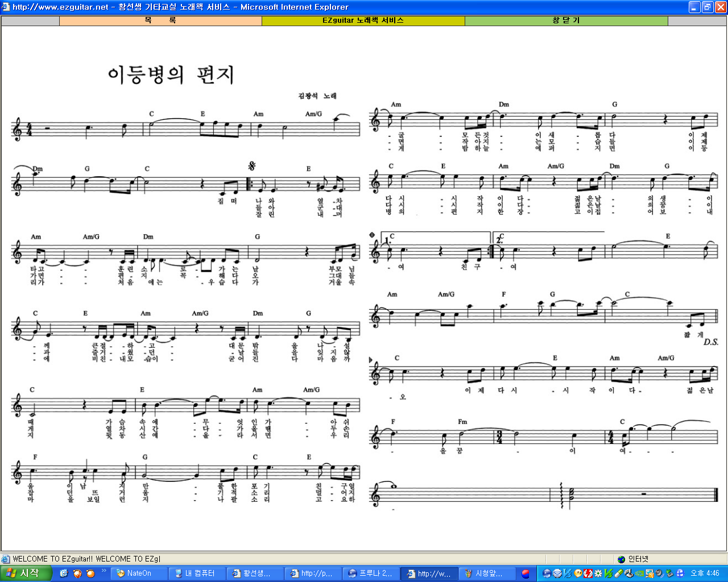Open the wireless signal tray icon

pyautogui.click(x=557, y=573)
